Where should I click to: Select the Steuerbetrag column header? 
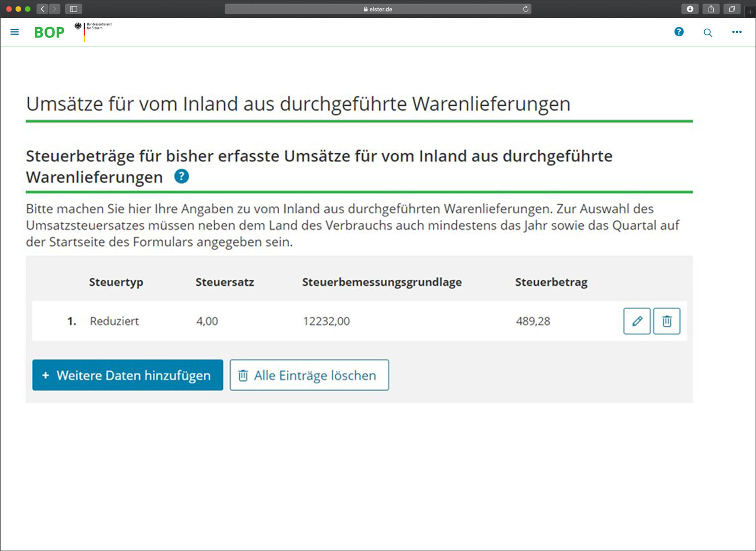(x=551, y=282)
